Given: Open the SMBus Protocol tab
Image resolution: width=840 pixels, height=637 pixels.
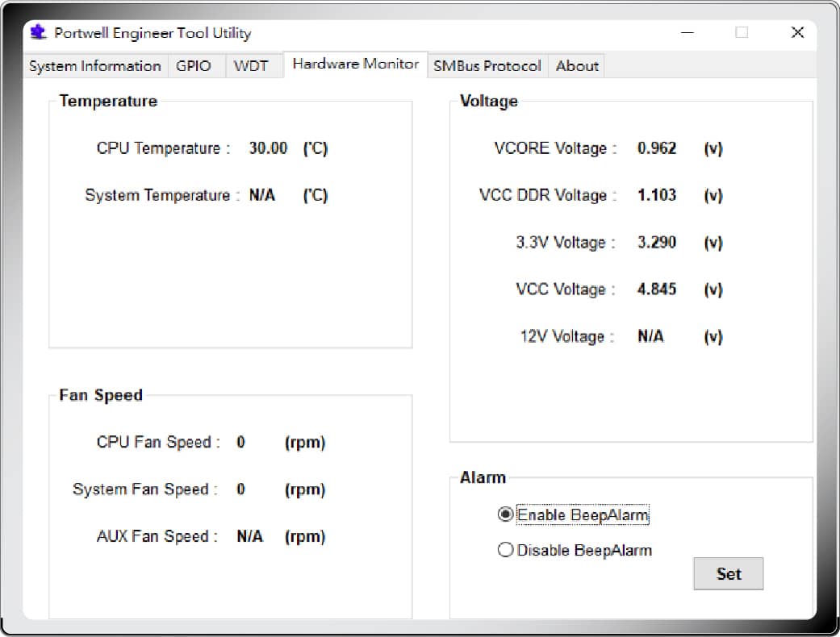Looking at the screenshot, I should coord(487,66).
